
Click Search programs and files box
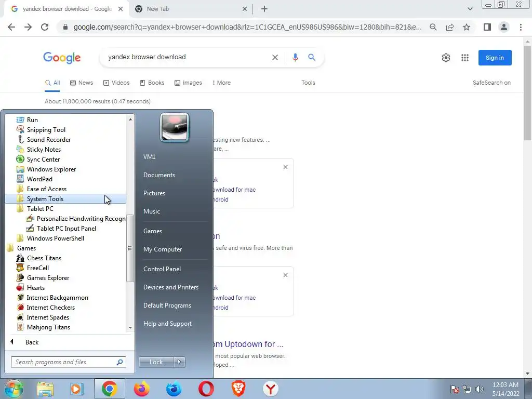click(69, 362)
